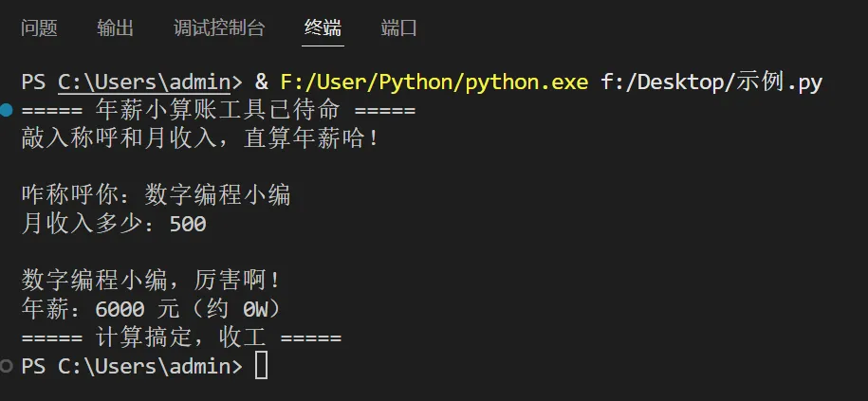Open the f:/Desktop/示例.py file link
The height and width of the screenshot is (401, 868).
coord(711,82)
